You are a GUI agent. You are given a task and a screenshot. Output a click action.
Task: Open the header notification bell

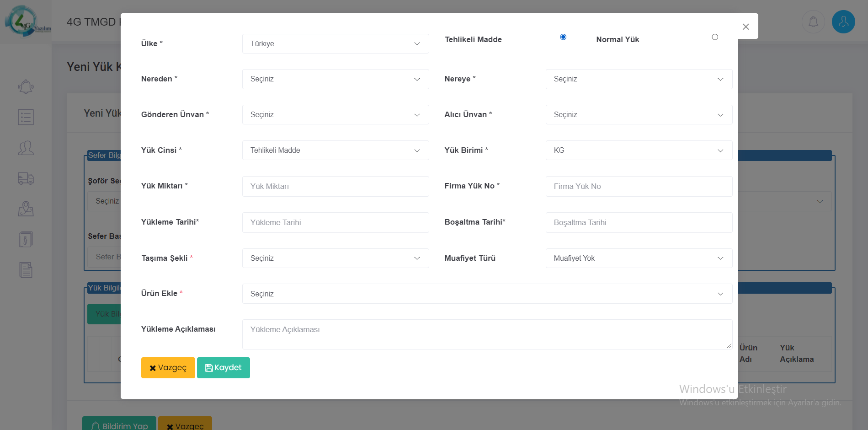click(813, 21)
